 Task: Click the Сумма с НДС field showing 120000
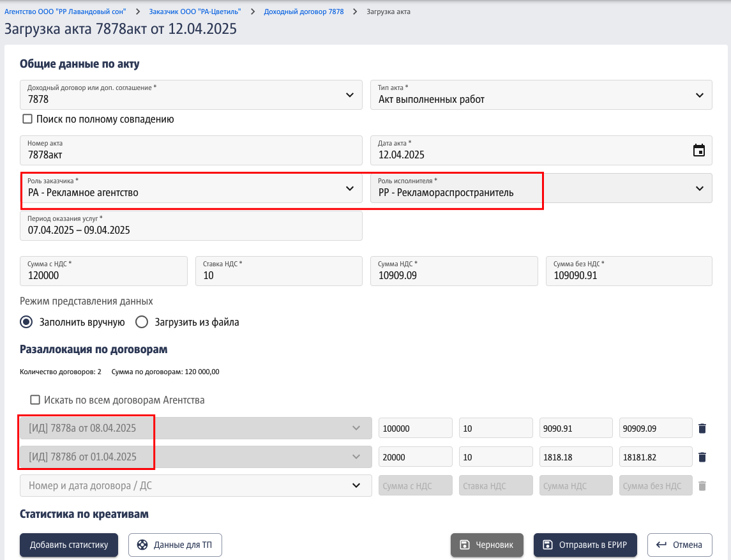[103, 271]
